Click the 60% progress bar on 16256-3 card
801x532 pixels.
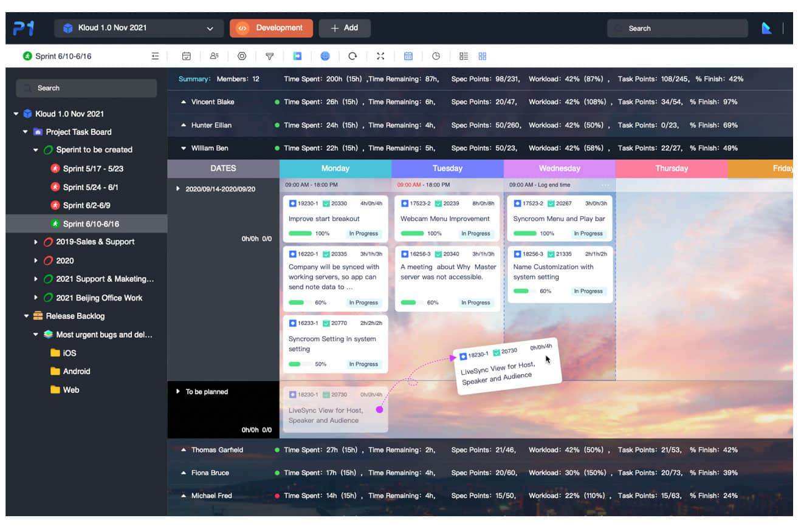click(412, 302)
